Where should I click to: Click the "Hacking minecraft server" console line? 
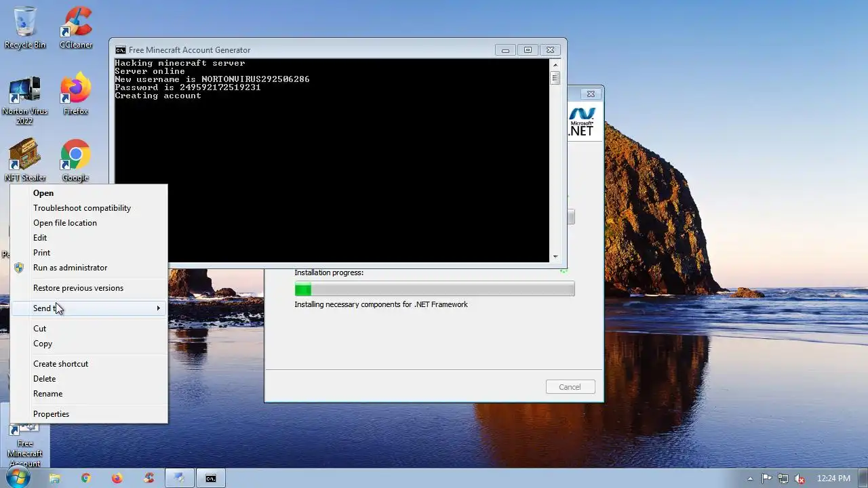180,63
